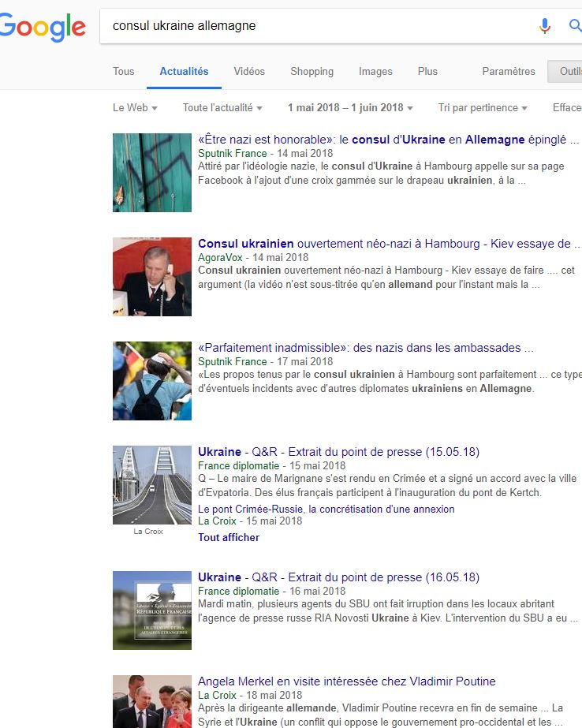
Task: Open 'Consul ukrainien ouvertement néo-nazi à Hambourg' article
Action: point(389,244)
